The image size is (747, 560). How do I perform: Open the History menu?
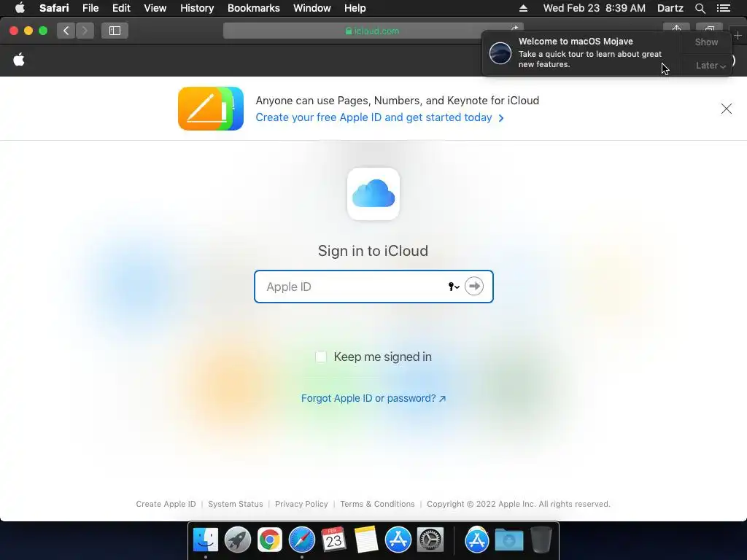197,8
